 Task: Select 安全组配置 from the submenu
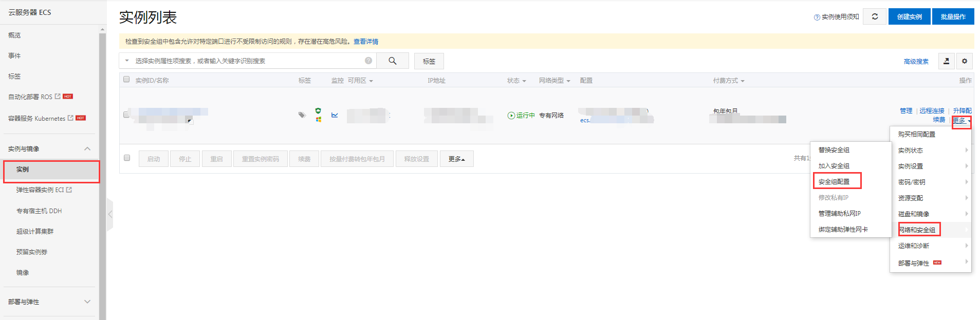click(x=834, y=182)
